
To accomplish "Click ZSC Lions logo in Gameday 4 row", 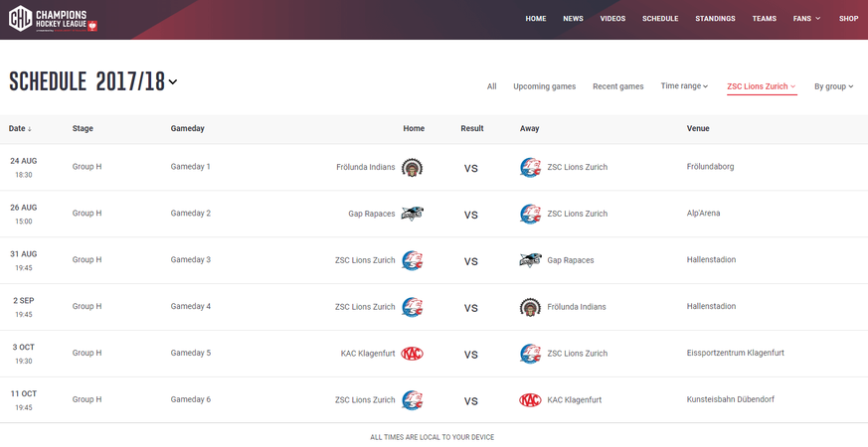I will [x=412, y=307].
